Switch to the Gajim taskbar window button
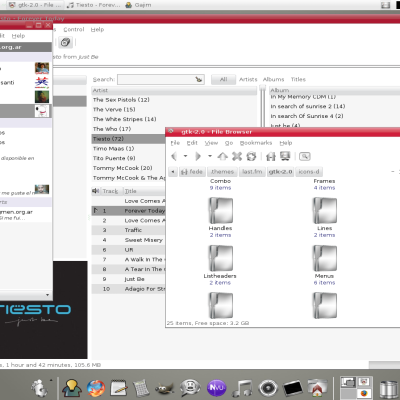The width and height of the screenshot is (400, 400). pyautogui.click(x=139, y=5)
